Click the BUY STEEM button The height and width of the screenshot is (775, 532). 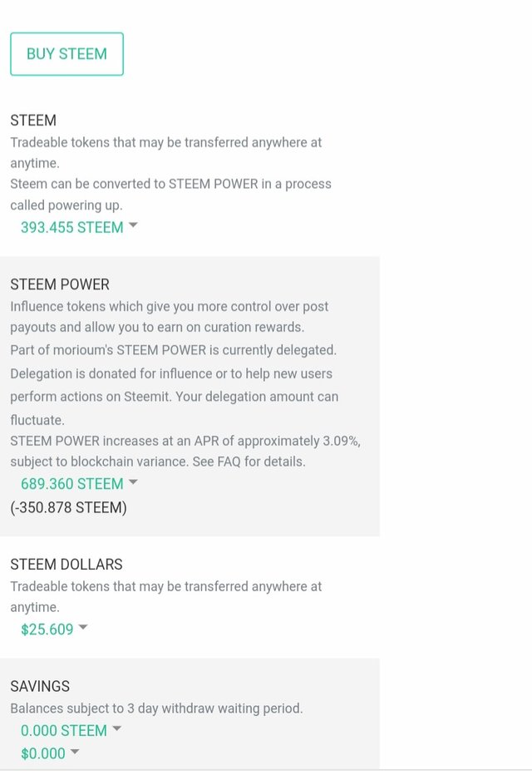[66, 54]
